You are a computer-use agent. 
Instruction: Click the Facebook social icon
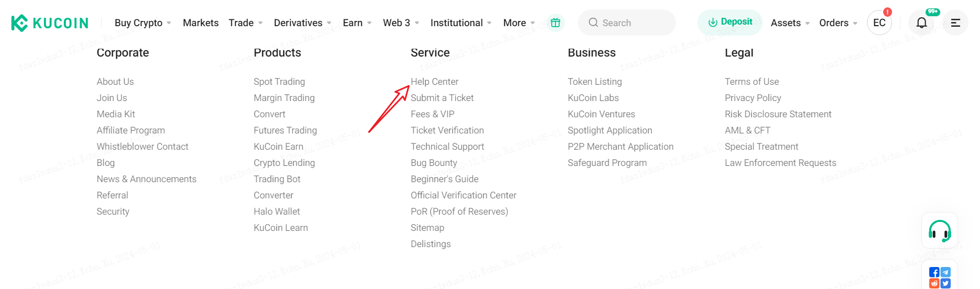(x=934, y=272)
